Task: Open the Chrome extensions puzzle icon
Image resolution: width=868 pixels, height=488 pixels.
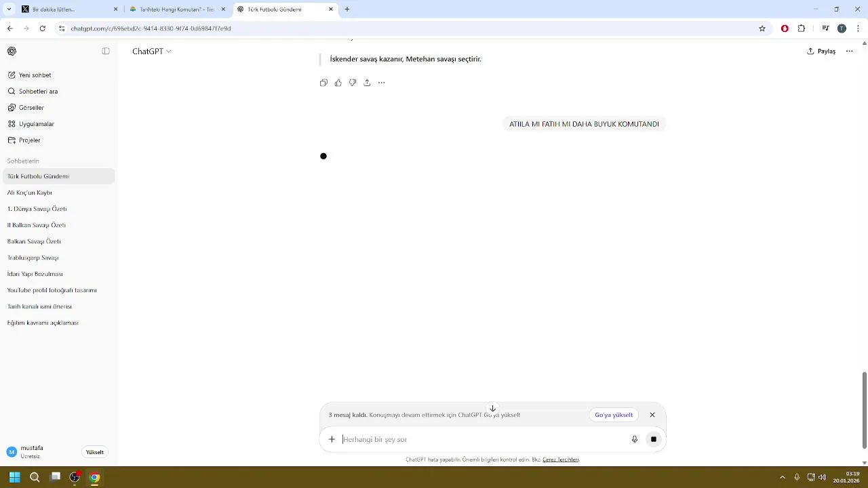Action: 802,28
